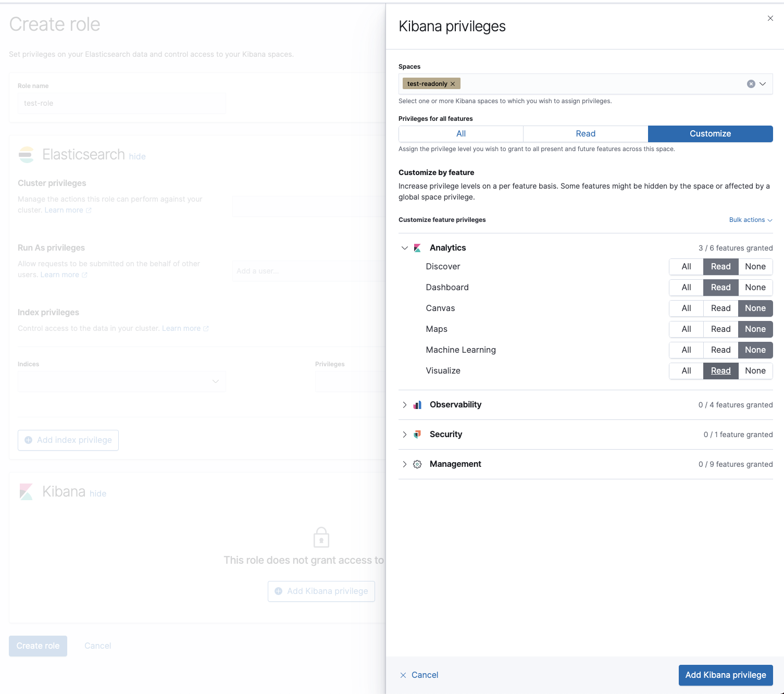Click the external link icon beside Run As Learn more
784x694 pixels.
point(84,275)
